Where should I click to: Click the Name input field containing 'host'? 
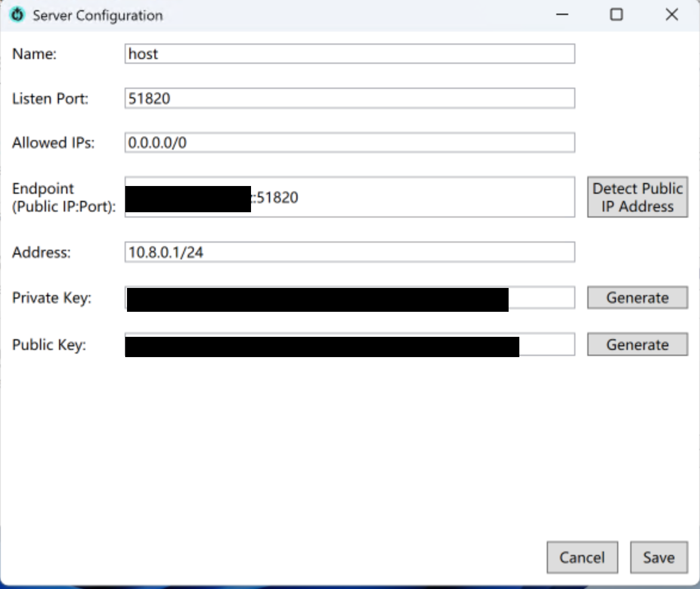(x=349, y=54)
